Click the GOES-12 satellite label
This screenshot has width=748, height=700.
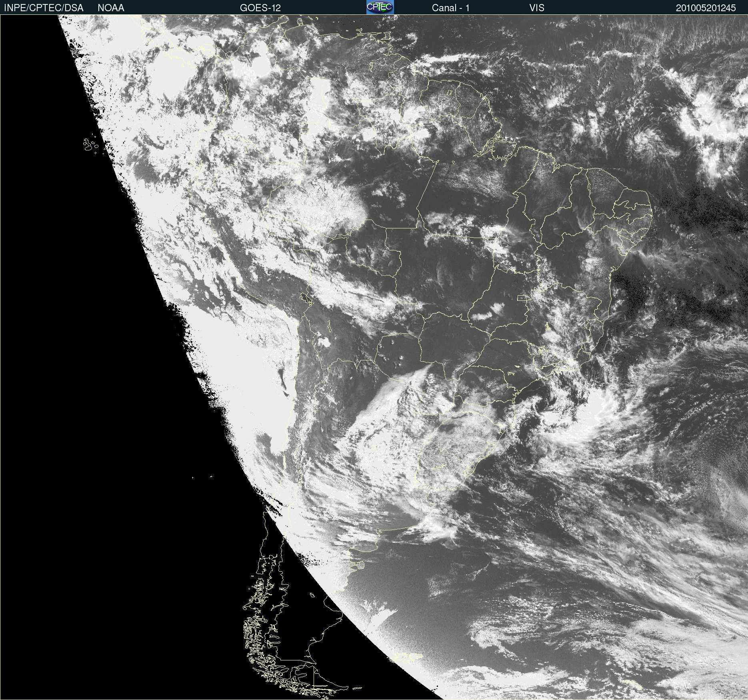point(260,8)
